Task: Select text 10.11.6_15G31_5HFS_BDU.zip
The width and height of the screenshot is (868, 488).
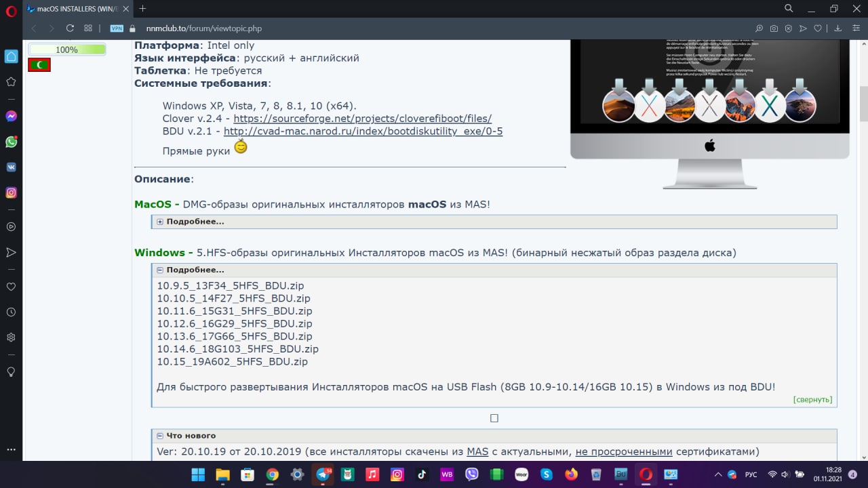Action: [x=235, y=311]
